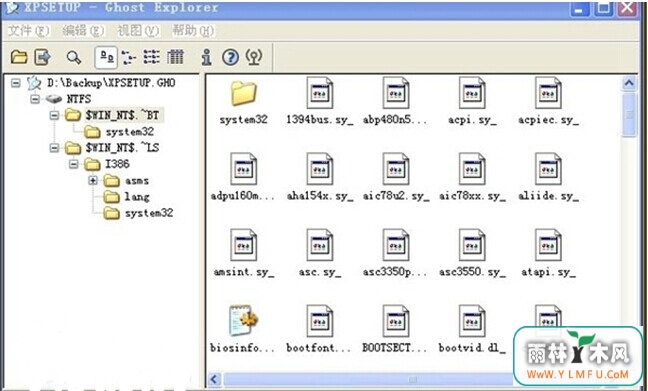Select the $WIN_NT$.~LS folder

tap(122, 148)
